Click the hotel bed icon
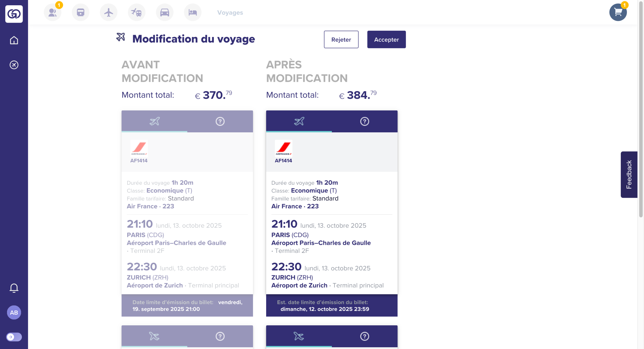The height and width of the screenshot is (349, 644). (x=193, y=12)
